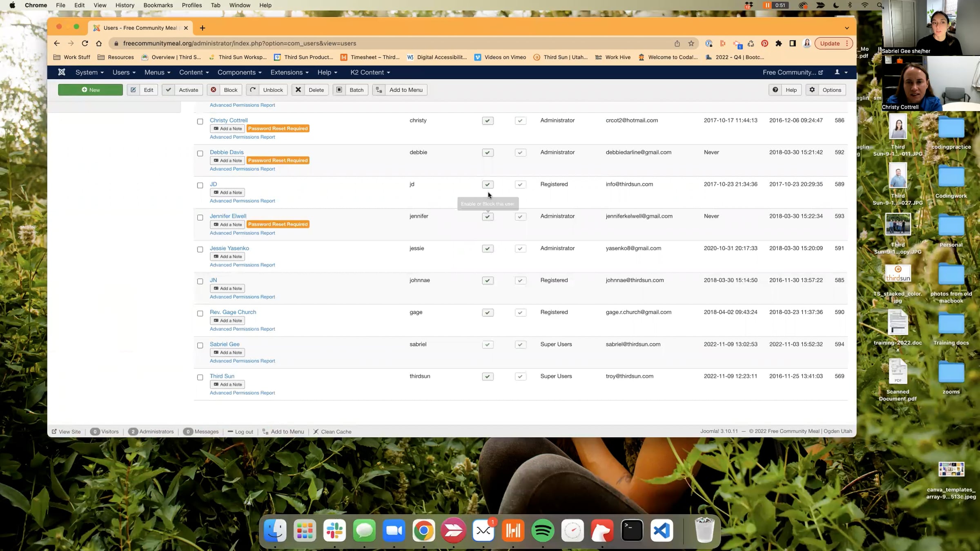Open the Debbie Davis user link
The height and width of the screenshot is (551, 980).
pyautogui.click(x=227, y=152)
